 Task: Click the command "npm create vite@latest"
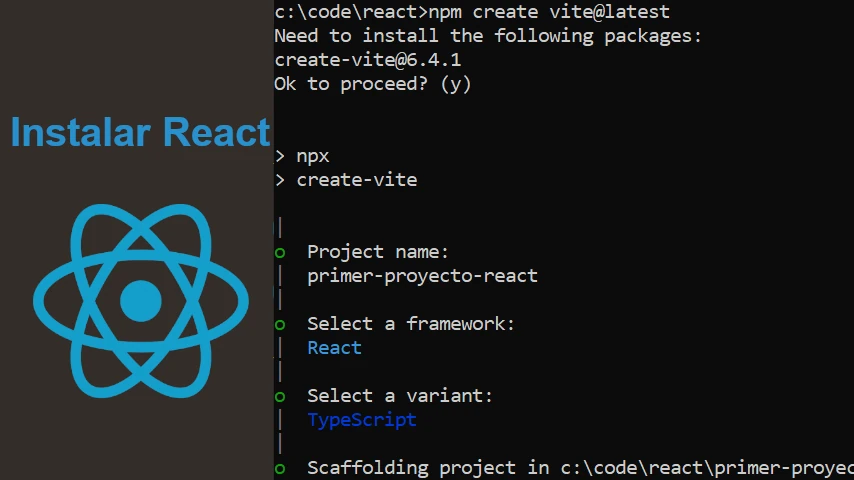point(549,11)
